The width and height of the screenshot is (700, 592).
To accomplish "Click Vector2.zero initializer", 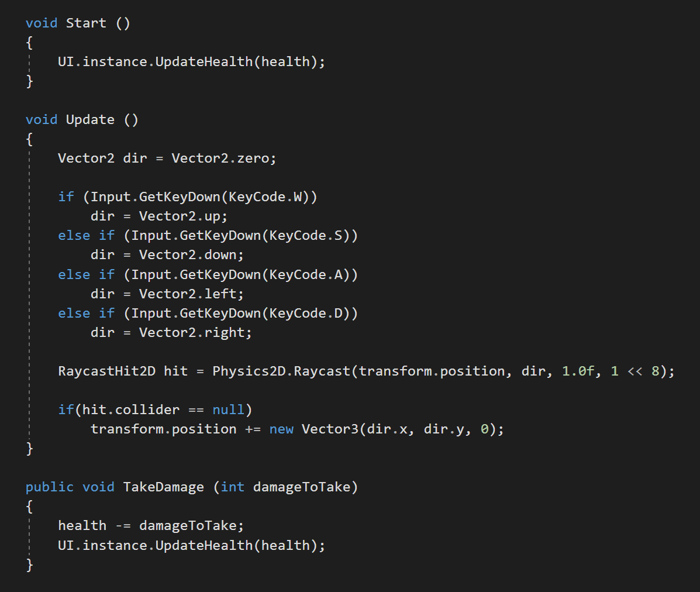I will pyautogui.click(x=220, y=158).
